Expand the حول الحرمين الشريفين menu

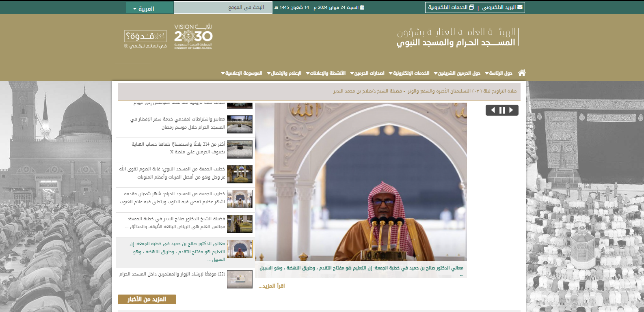click(457, 73)
